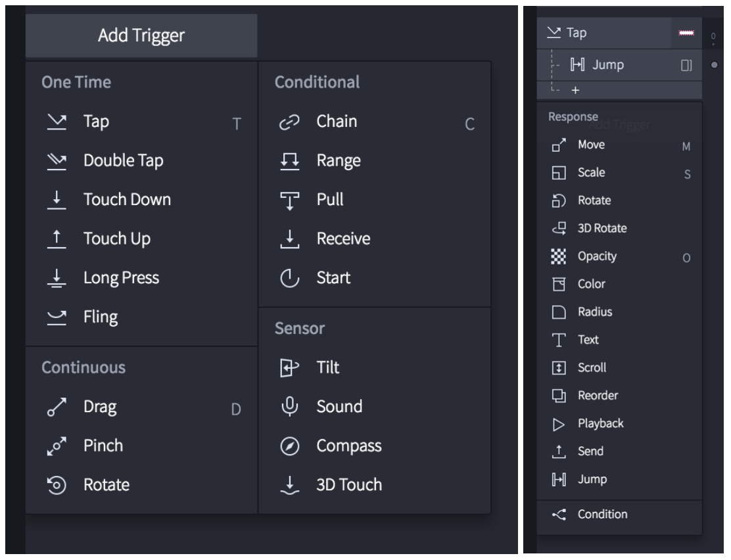Click the Chain link icon
Image resolution: width=731 pixels, height=560 pixels.
[x=290, y=122]
